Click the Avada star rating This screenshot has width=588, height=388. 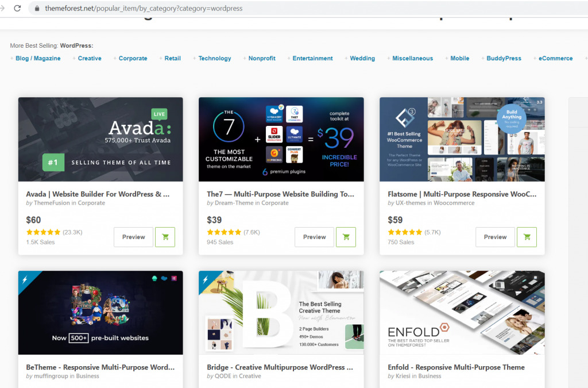pyautogui.click(x=43, y=232)
